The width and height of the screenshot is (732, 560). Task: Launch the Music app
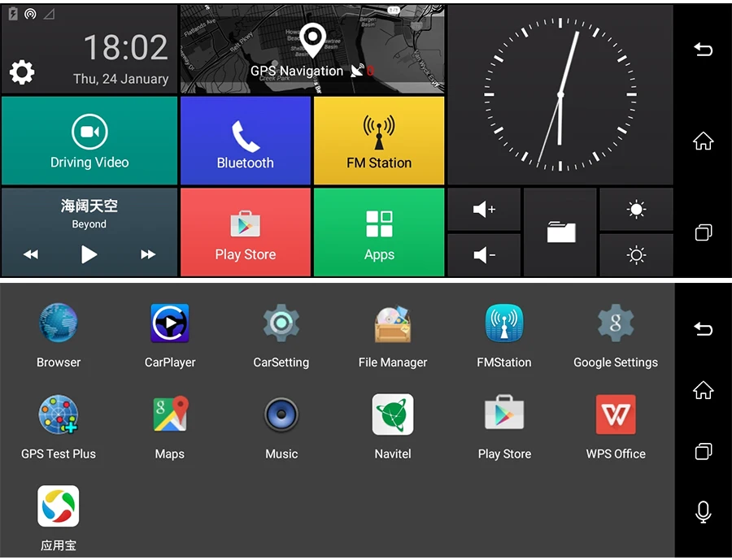281,428
